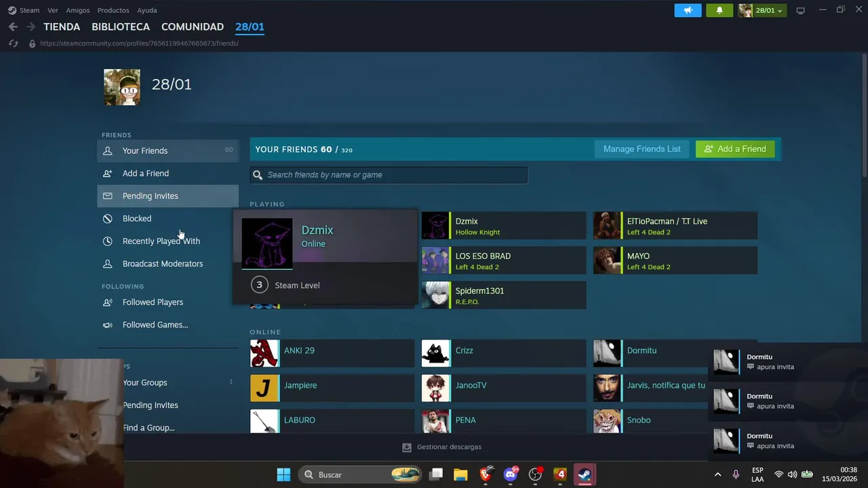Viewport: 868px width, 488px height.
Task: Click the Pending Invites envelope icon under Friends
Action: point(107,196)
